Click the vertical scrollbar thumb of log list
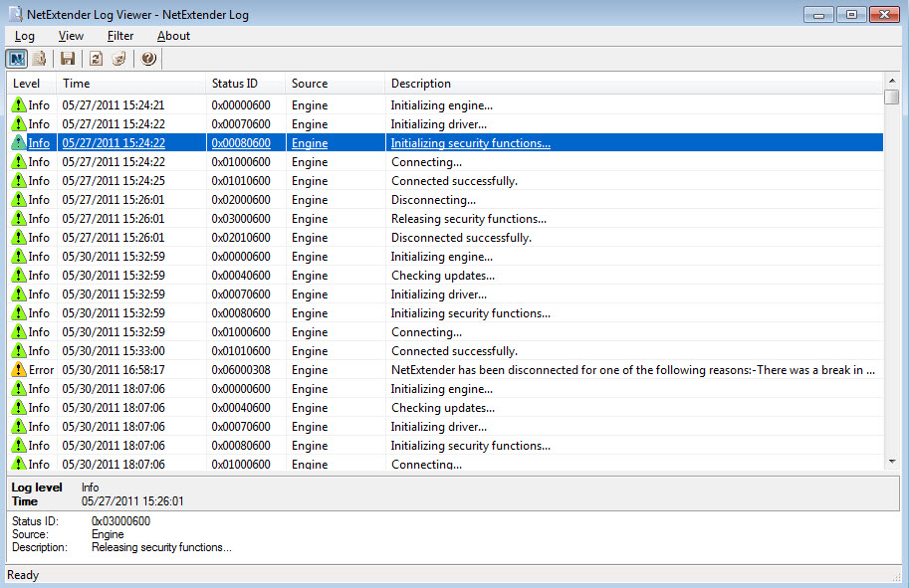 tap(892, 97)
